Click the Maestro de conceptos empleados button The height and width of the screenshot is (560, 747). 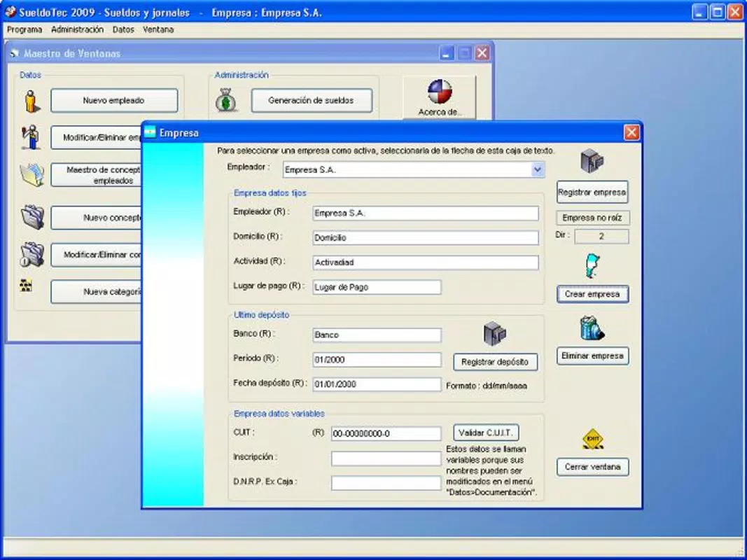97,175
